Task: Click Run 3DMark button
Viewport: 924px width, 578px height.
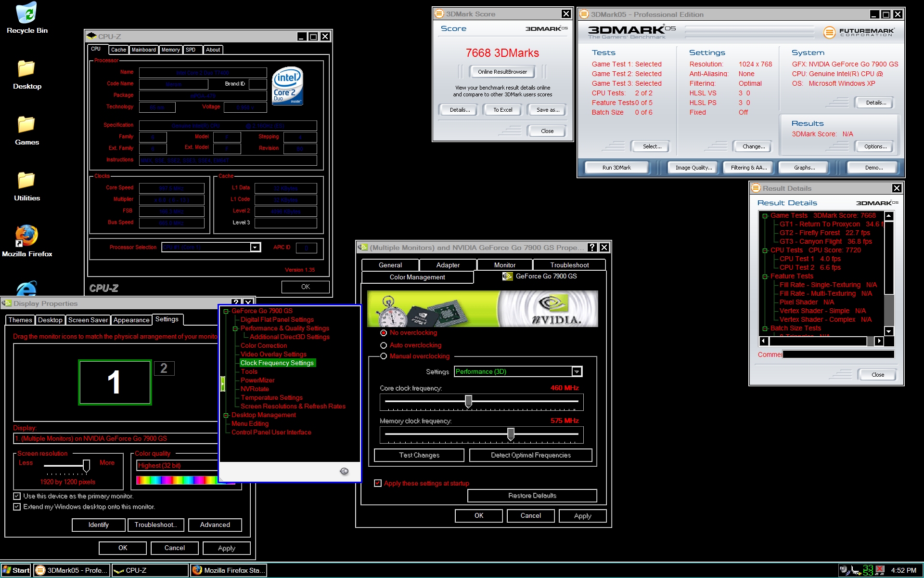Action: [616, 168]
